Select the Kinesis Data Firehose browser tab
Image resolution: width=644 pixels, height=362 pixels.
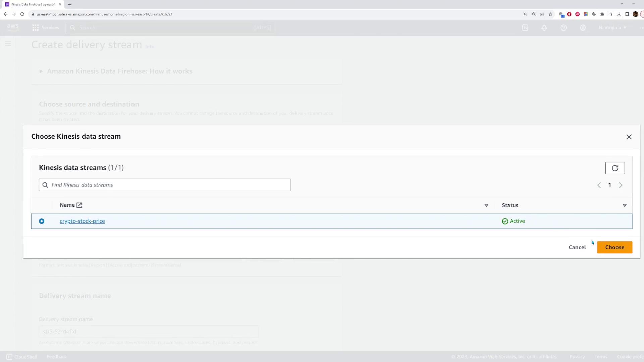pos(33,4)
